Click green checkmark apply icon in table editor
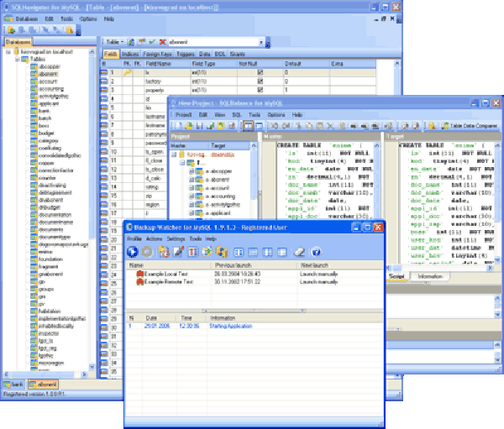This screenshot has width=504, height=429. point(152,42)
